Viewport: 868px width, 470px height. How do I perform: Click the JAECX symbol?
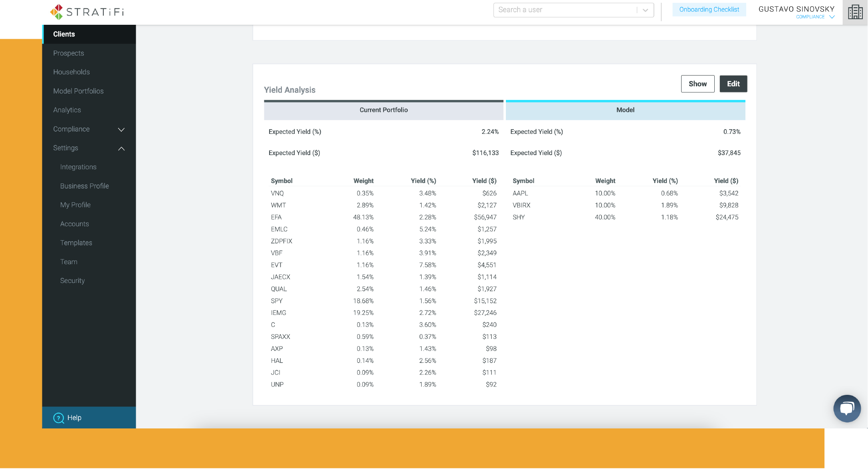coord(280,277)
